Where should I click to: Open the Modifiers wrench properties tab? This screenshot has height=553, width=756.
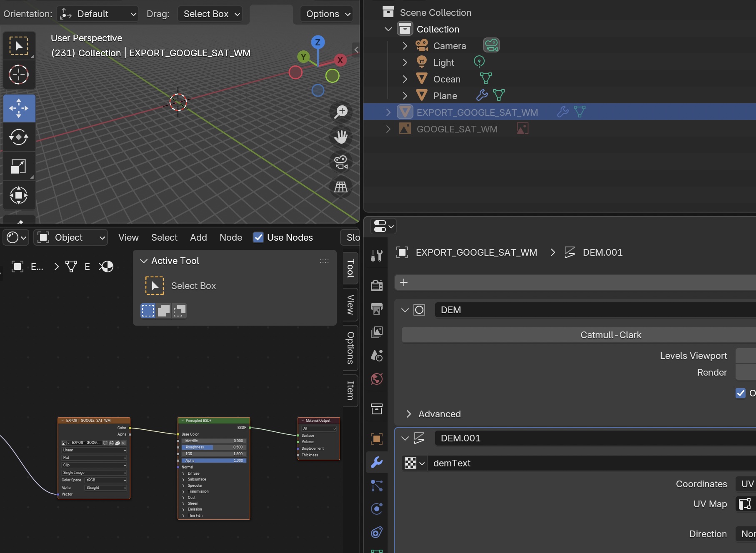coord(377,462)
